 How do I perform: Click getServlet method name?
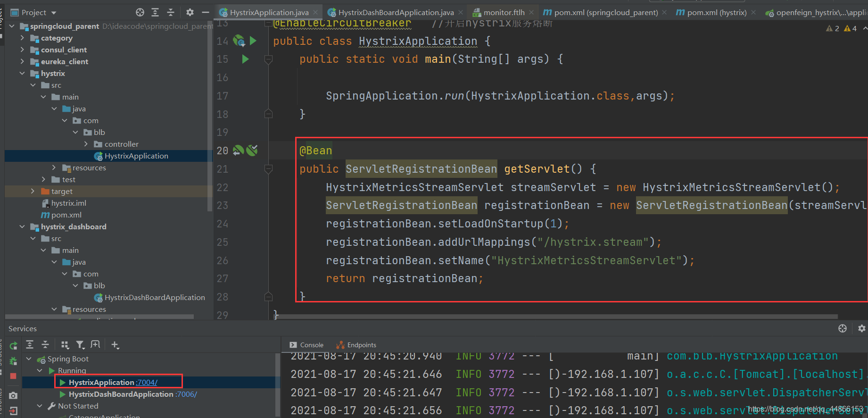[537, 169]
